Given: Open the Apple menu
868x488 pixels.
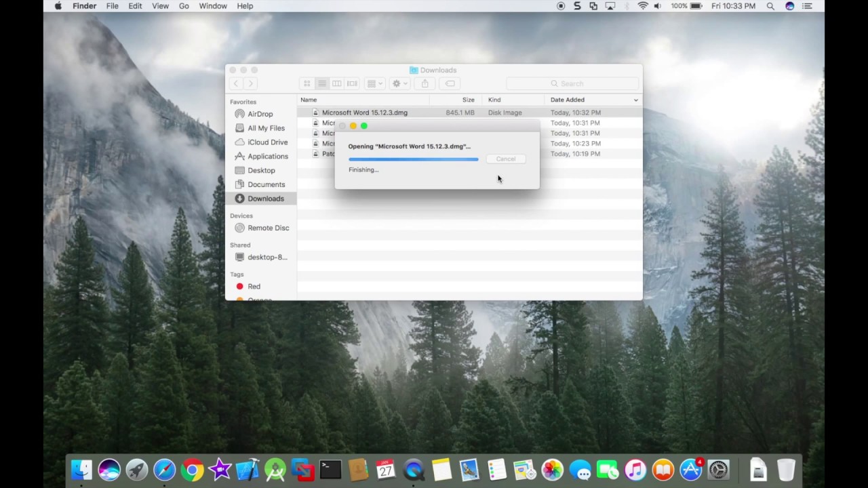Looking at the screenshot, I should [x=58, y=6].
